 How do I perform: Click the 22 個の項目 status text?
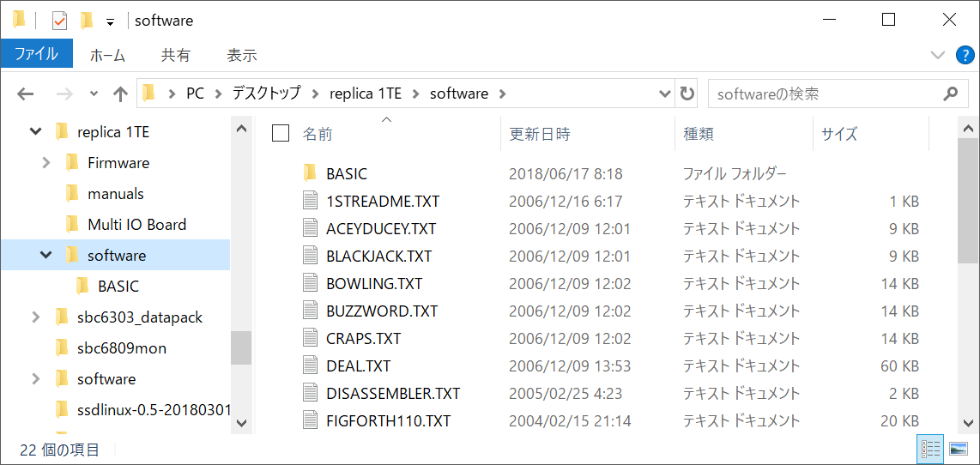[x=59, y=450]
